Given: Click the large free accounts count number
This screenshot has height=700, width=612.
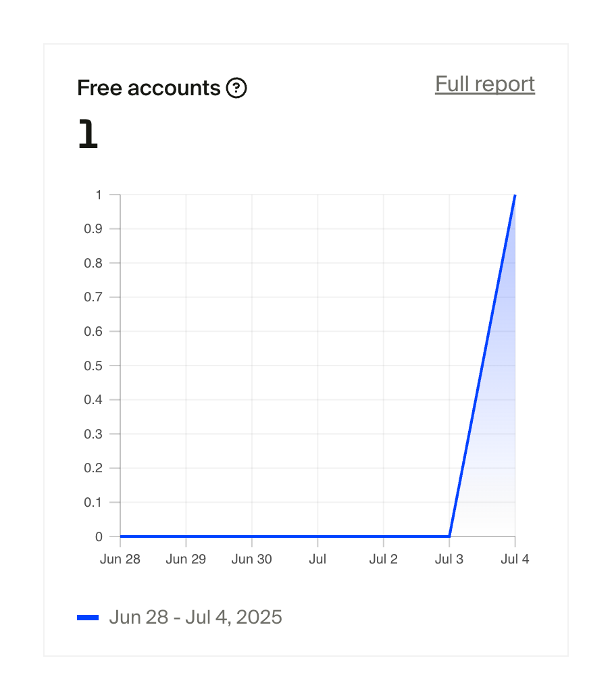Looking at the screenshot, I should click(88, 134).
